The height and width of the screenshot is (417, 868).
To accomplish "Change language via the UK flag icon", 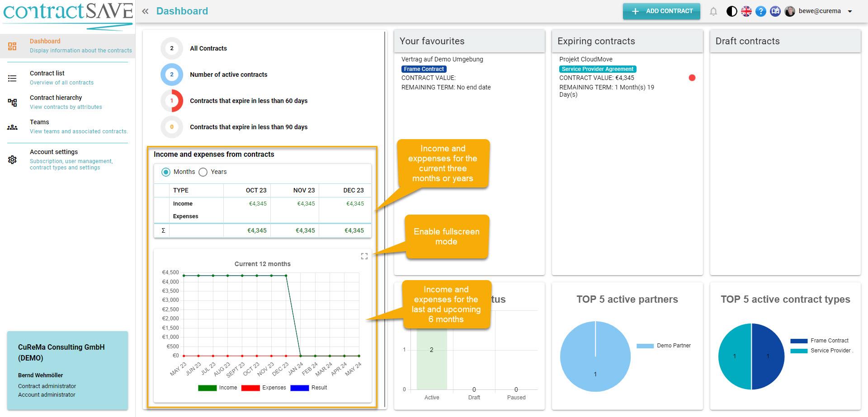I will (x=746, y=11).
